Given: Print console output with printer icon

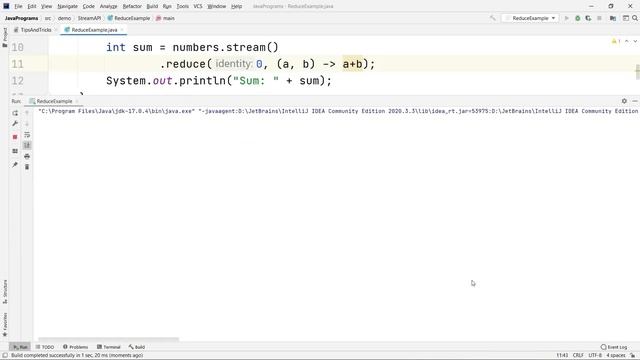Looking at the screenshot, I should pos(27,156).
